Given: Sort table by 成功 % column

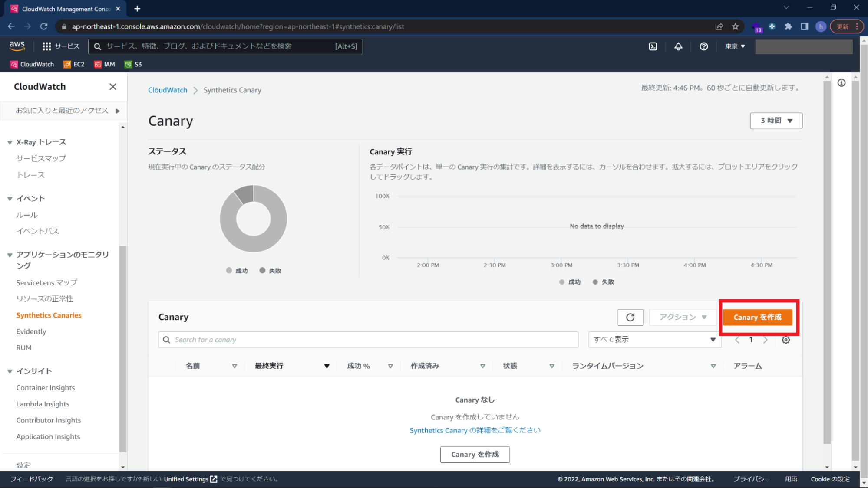Looking at the screenshot, I should pyautogui.click(x=390, y=366).
